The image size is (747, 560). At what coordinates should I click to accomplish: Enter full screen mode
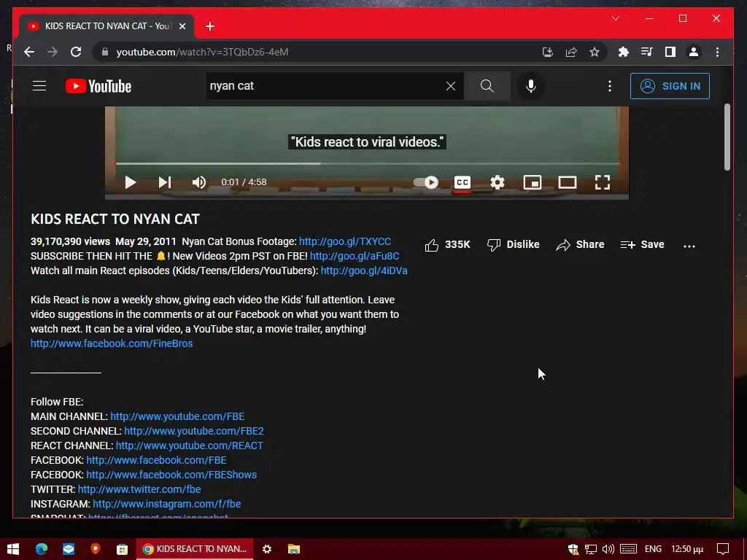602,182
